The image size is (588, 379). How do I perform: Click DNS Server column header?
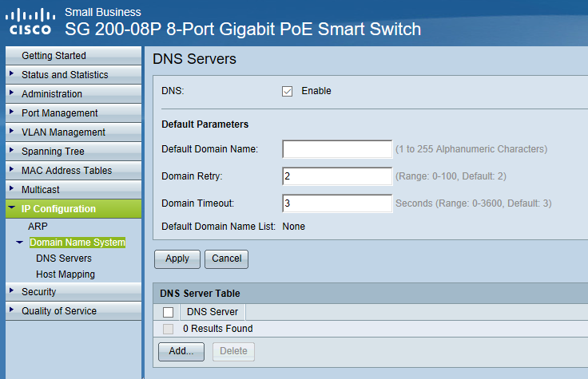pos(213,312)
